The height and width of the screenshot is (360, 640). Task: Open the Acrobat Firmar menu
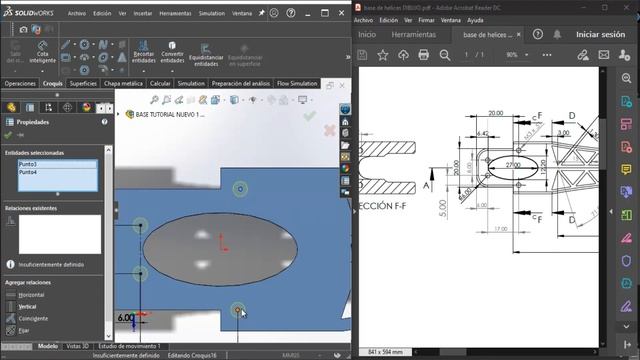pos(426,20)
